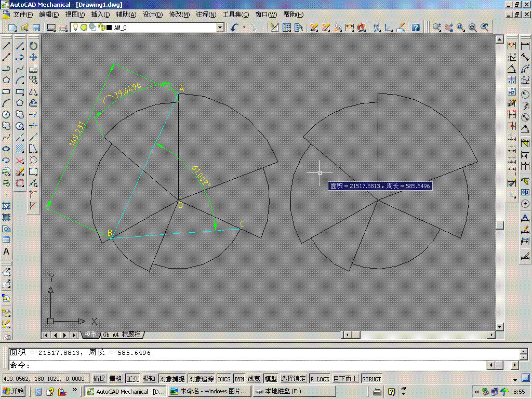Screen dimensions: 532x399
Task: Toggle 栅格 grid display
Action: click(x=115, y=379)
